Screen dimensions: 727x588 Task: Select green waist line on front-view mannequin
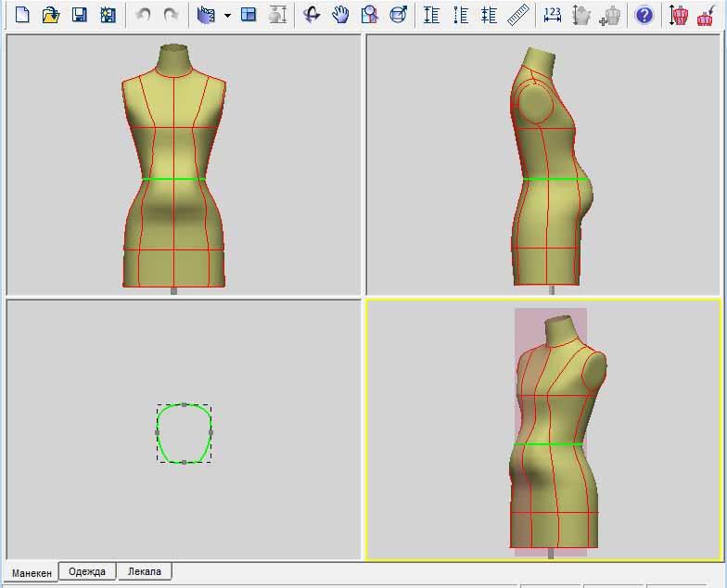(174, 179)
